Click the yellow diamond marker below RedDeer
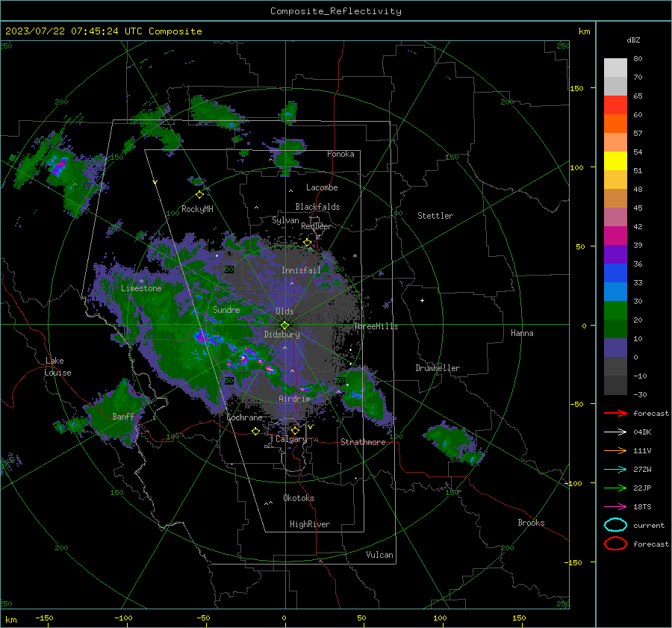The width and height of the screenshot is (672, 628). [308, 243]
